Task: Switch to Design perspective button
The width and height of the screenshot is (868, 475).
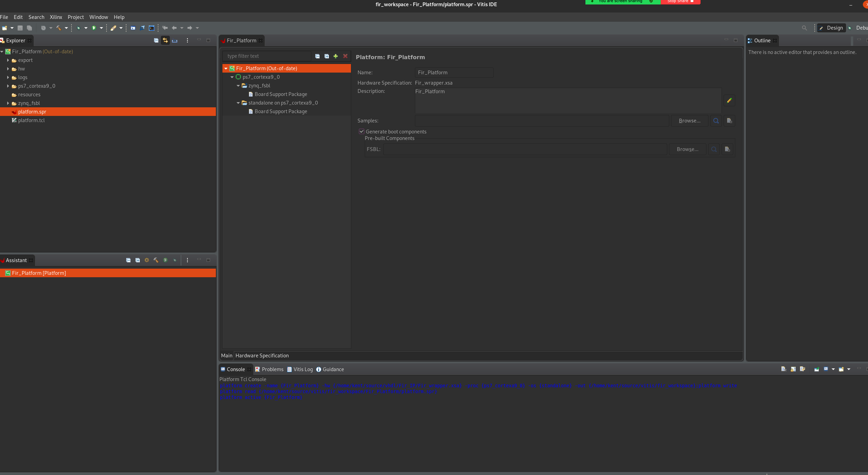Action: [831, 28]
